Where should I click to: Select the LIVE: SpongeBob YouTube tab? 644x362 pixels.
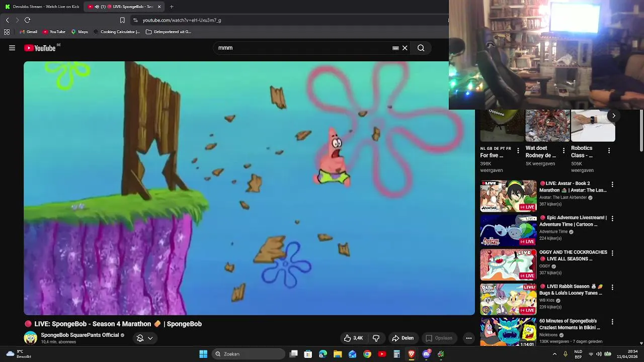pyautogui.click(x=124, y=7)
